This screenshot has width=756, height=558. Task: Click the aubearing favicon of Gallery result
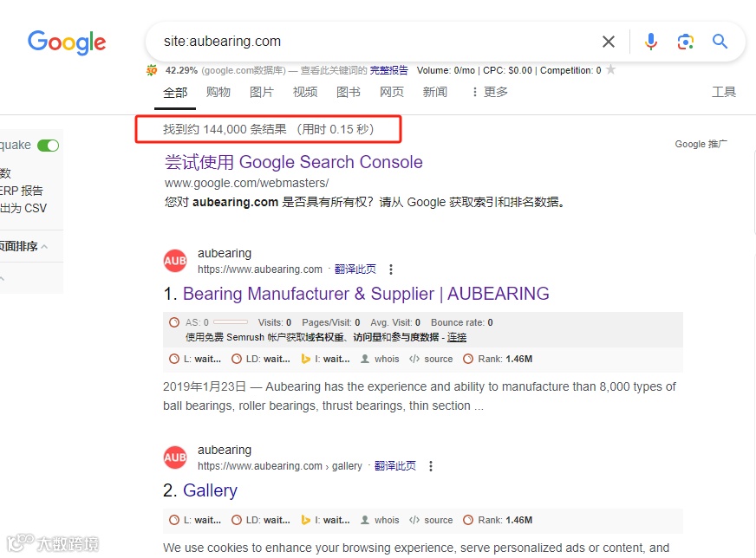pos(175,457)
